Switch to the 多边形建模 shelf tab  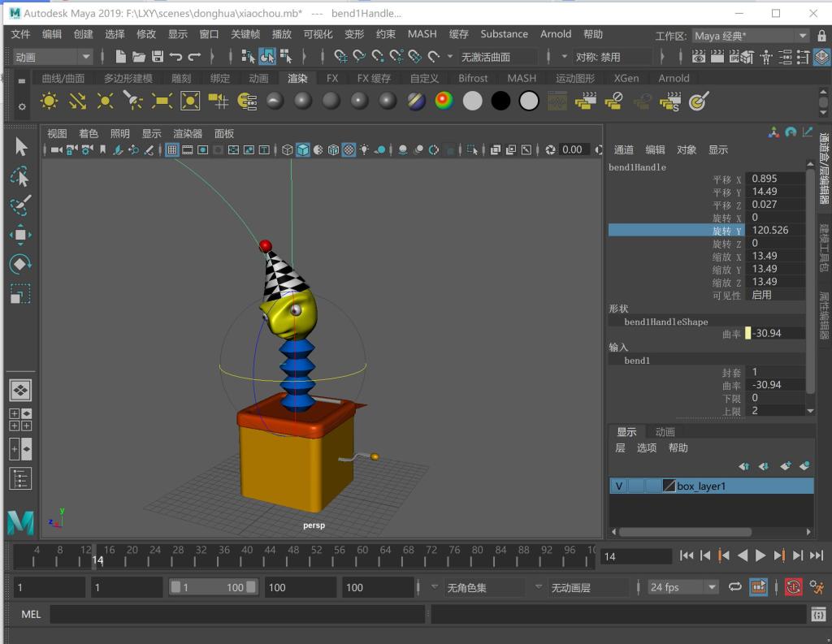point(128,78)
